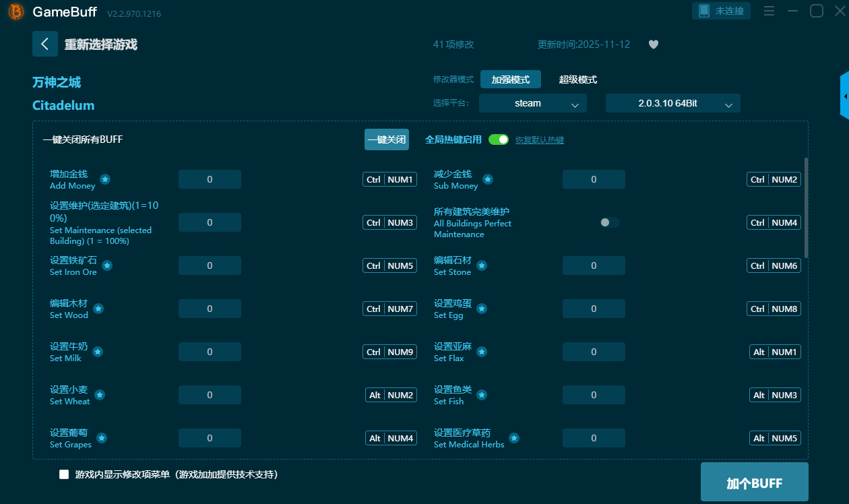The image size is (849, 504).
Task: Check the show in-game cheat menu checkbox
Action: tap(64, 474)
